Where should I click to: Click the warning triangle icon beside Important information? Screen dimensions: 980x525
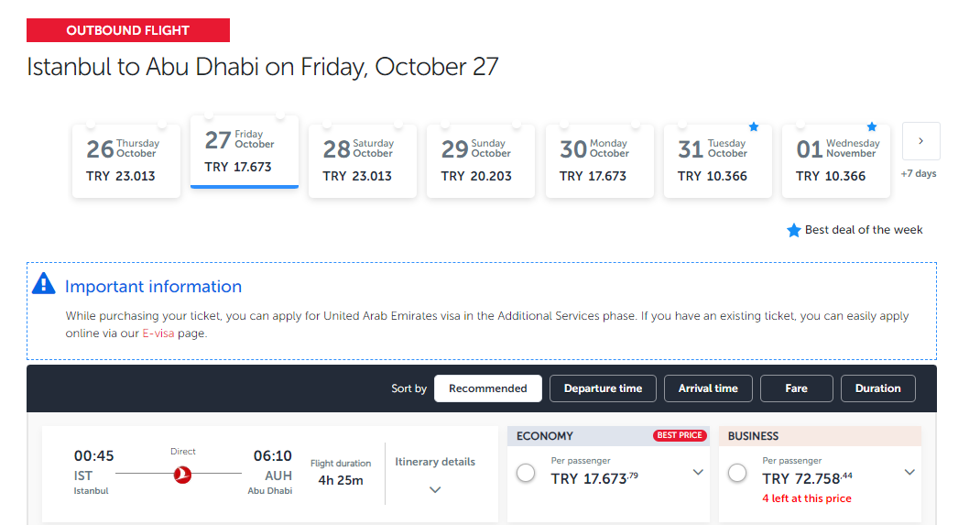click(44, 285)
